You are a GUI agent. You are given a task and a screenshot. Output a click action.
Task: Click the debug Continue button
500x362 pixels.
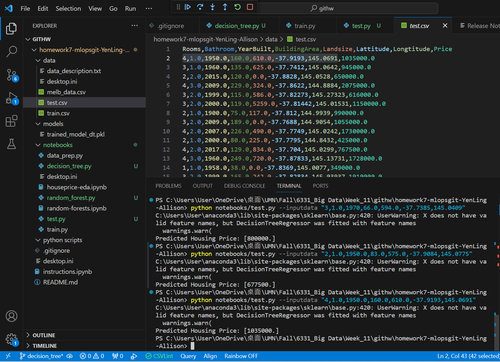[188, 7]
